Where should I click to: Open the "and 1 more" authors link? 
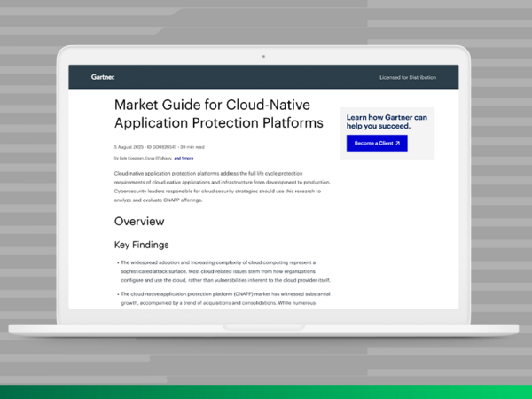click(184, 157)
